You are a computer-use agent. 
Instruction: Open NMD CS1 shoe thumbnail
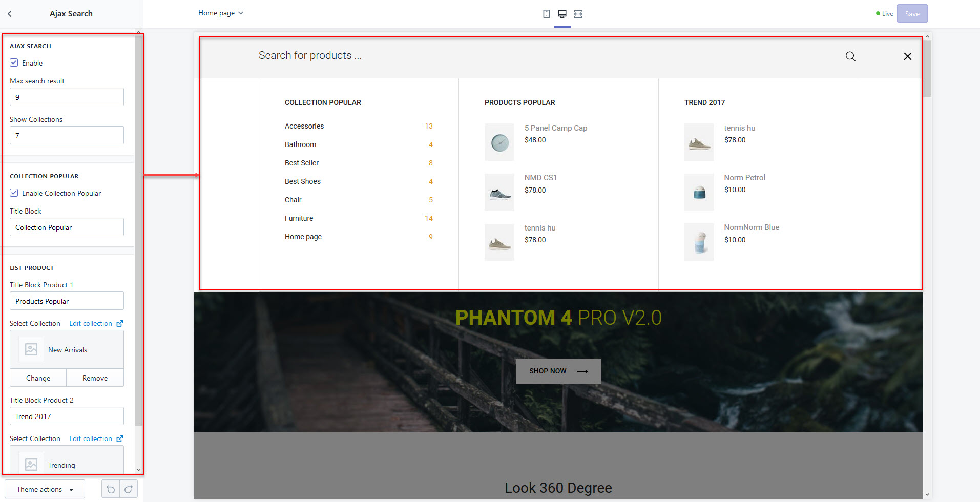pyautogui.click(x=499, y=192)
